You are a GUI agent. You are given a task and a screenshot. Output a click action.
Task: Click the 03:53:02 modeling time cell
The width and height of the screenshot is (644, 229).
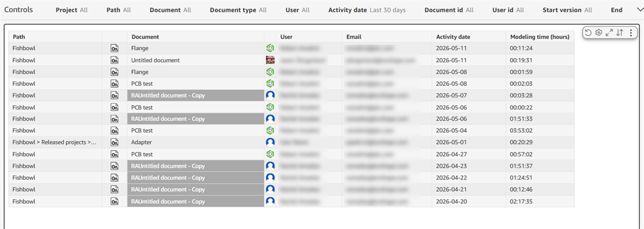[x=540, y=131]
